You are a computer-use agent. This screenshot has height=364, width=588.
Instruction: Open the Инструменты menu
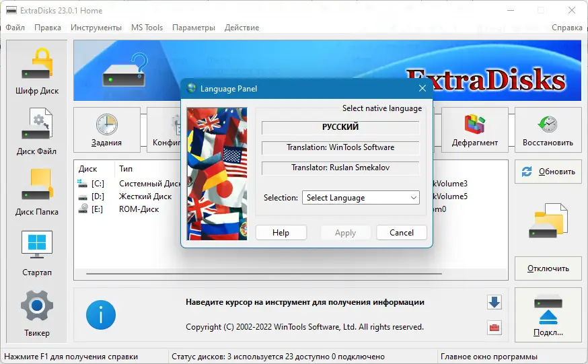coord(96,28)
